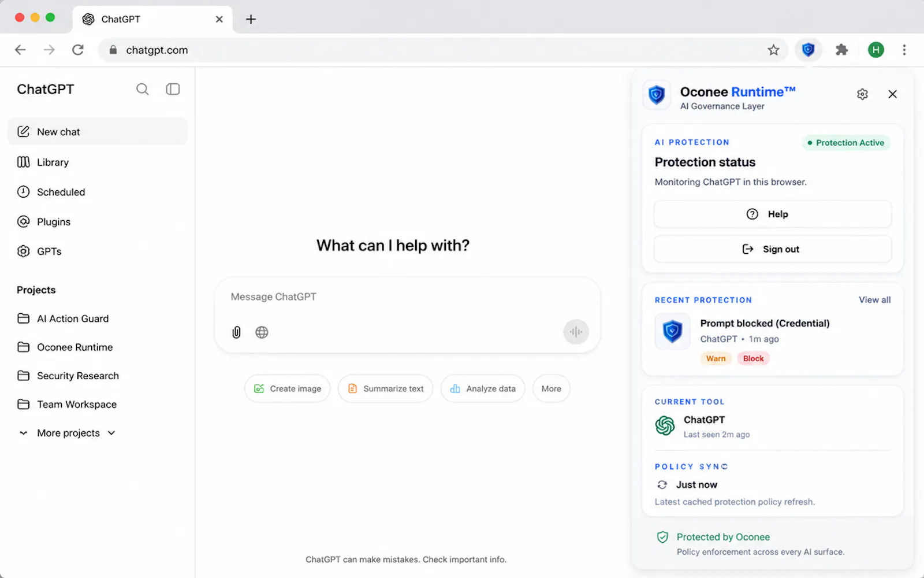The image size is (924, 578).
Task: Open Oconee Runtime settings gear
Action: pos(862,94)
